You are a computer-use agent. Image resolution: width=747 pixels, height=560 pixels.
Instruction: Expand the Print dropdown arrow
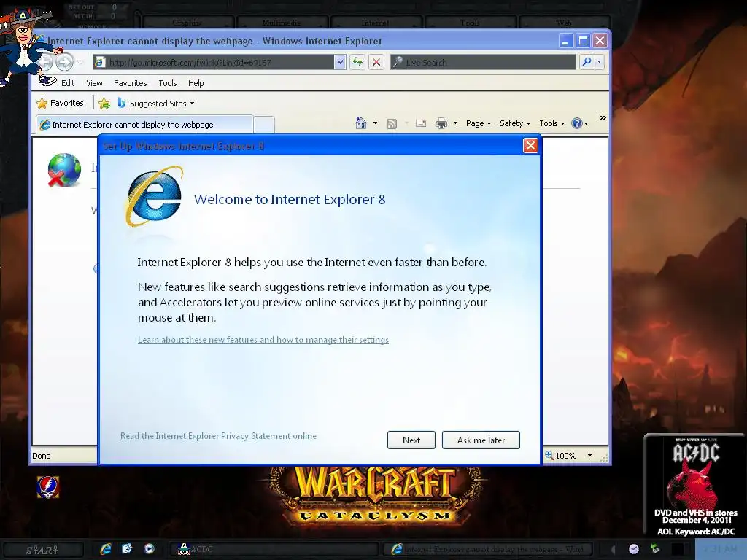455,123
